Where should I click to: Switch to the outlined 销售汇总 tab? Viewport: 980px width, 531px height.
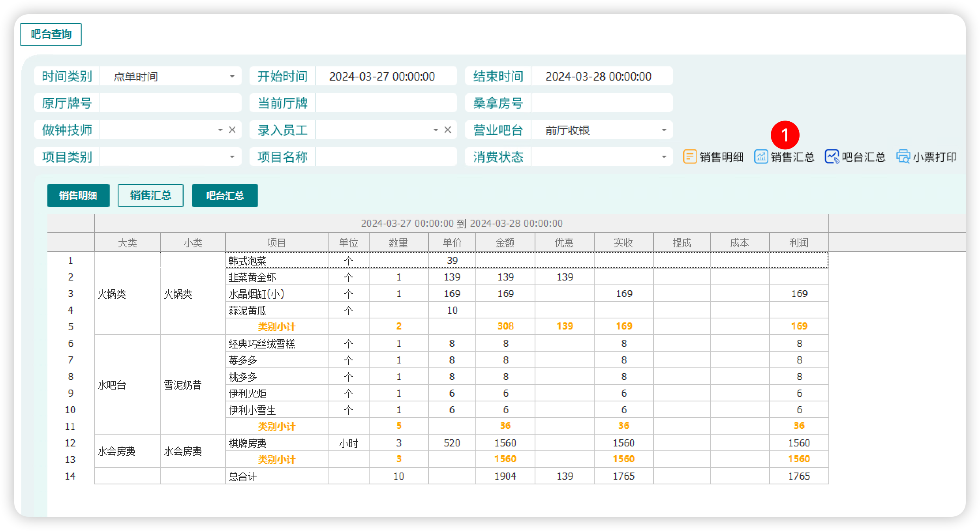click(150, 196)
